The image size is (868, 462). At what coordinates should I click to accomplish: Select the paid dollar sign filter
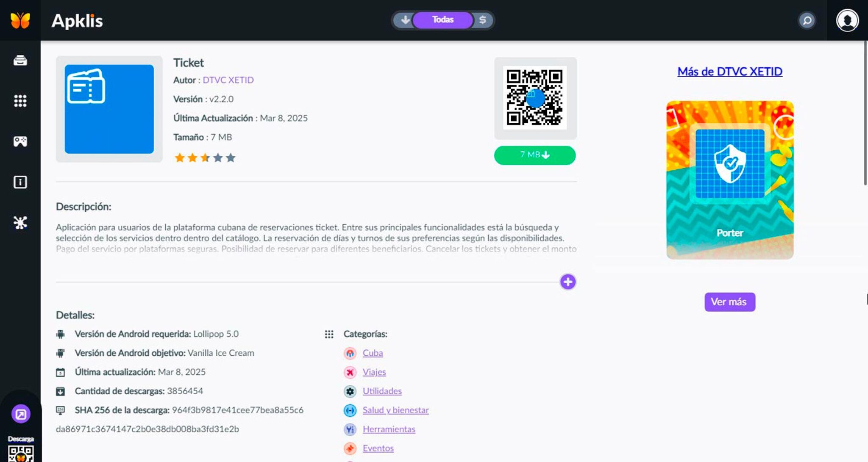pyautogui.click(x=482, y=20)
